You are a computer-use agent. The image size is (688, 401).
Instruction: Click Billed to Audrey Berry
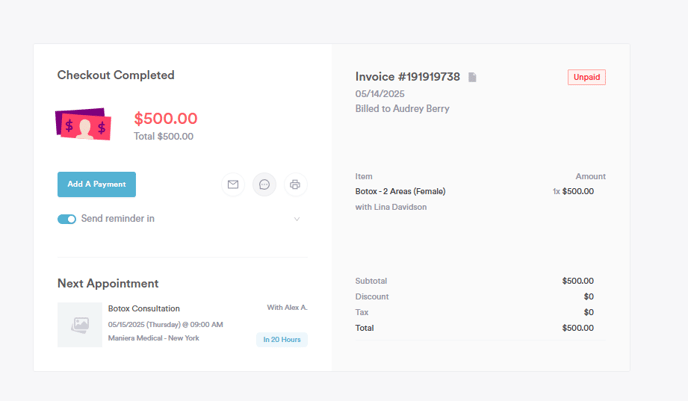pyautogui.click(x=402, y=109)
